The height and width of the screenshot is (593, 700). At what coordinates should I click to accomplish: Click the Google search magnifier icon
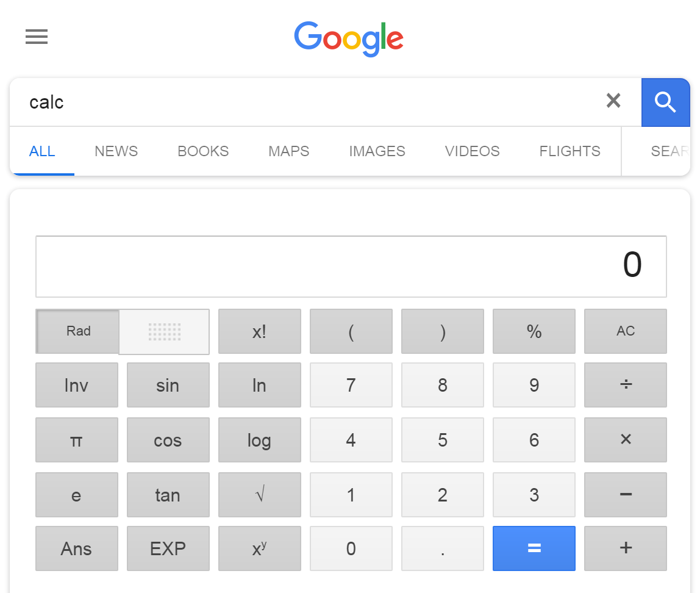pos(665,102)
